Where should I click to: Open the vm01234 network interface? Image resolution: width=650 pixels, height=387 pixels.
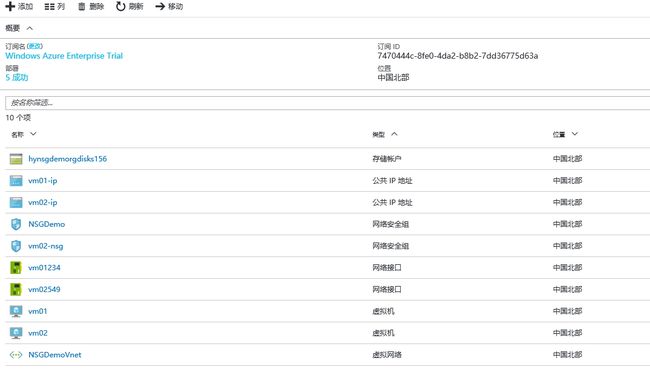(x=44, y=268)
